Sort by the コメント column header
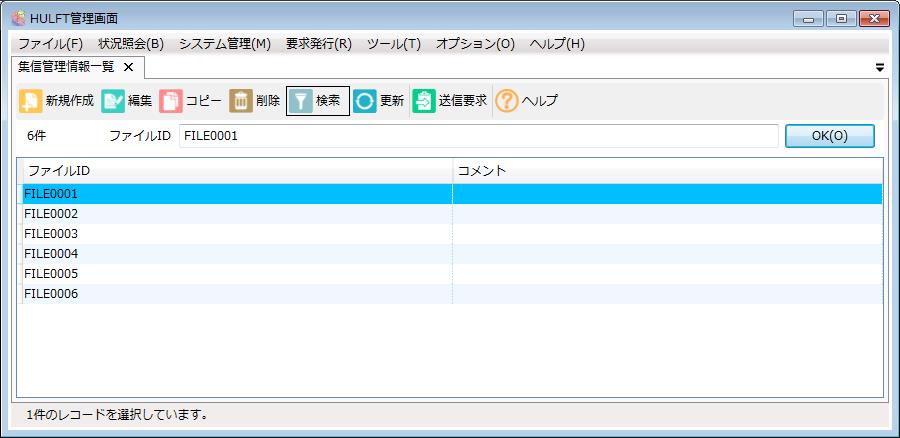 [x=668, y=171]
